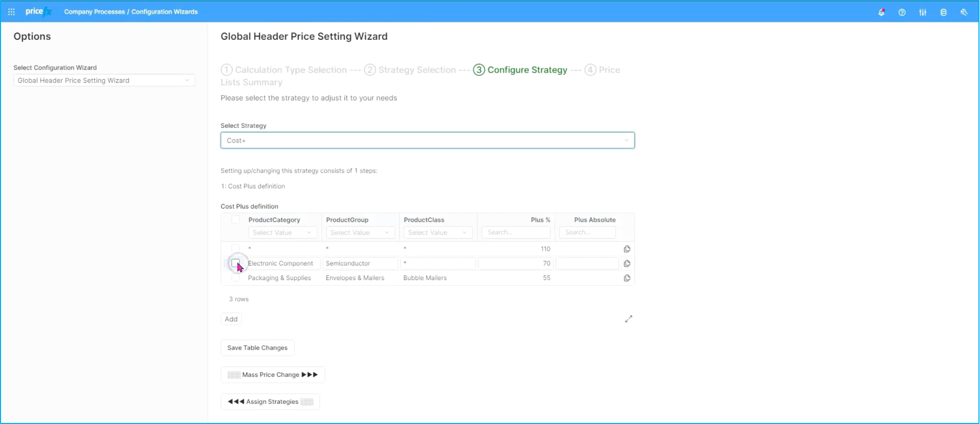
Task: Duplicate the Packaging & Supplies row
Action: click(627, 278)
